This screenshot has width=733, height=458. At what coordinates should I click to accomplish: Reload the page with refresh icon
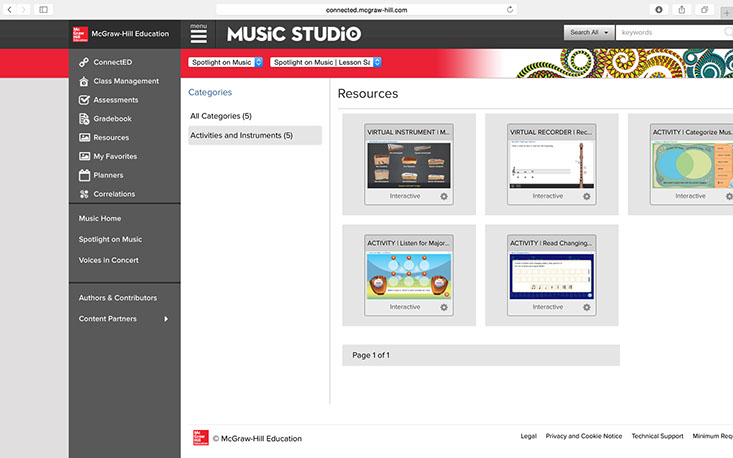[x=510, y=9]
